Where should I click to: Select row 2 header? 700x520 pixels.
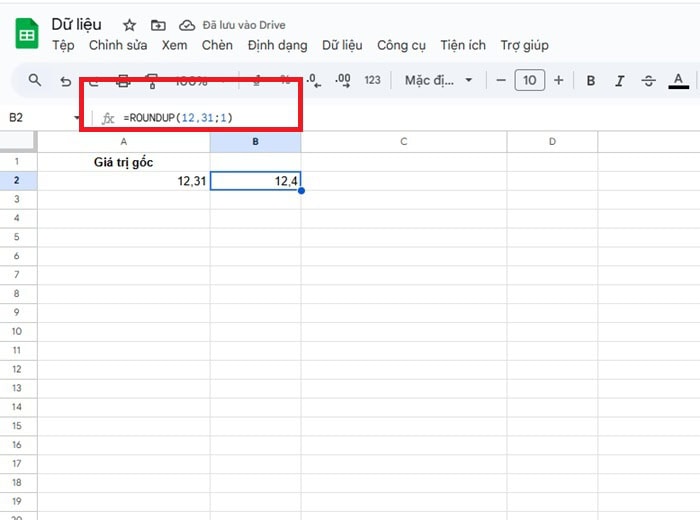(x=18, y=180)
